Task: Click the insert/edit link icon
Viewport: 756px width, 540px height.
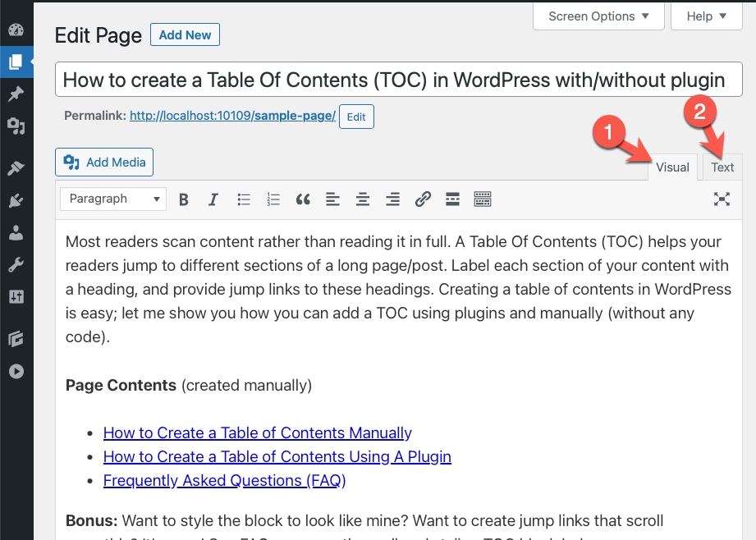Action: point(423,199)
